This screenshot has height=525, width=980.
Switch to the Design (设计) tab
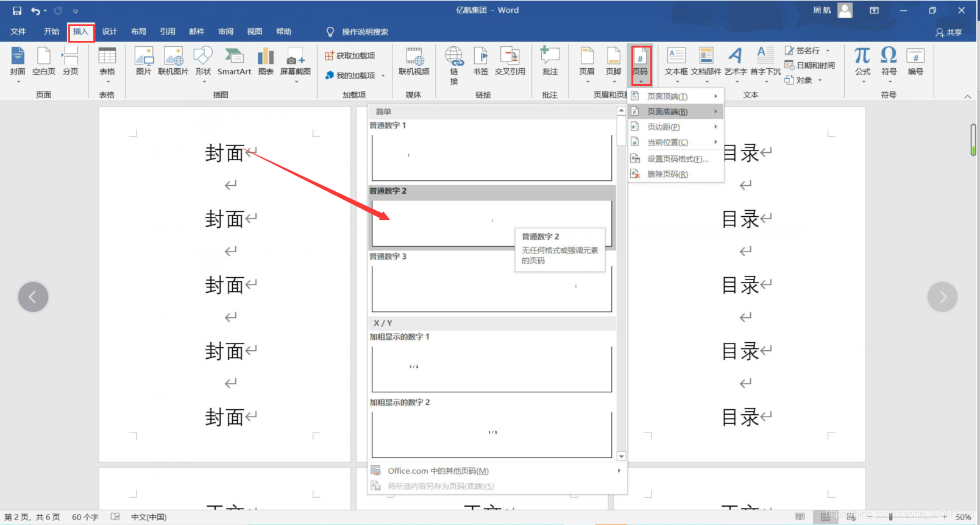tap(110, 32)
